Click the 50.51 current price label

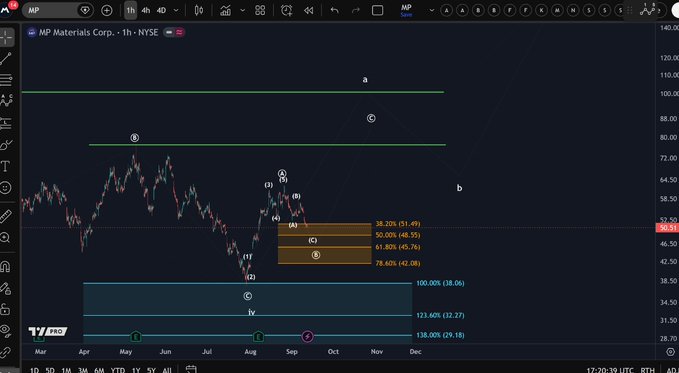coord(667,228)
